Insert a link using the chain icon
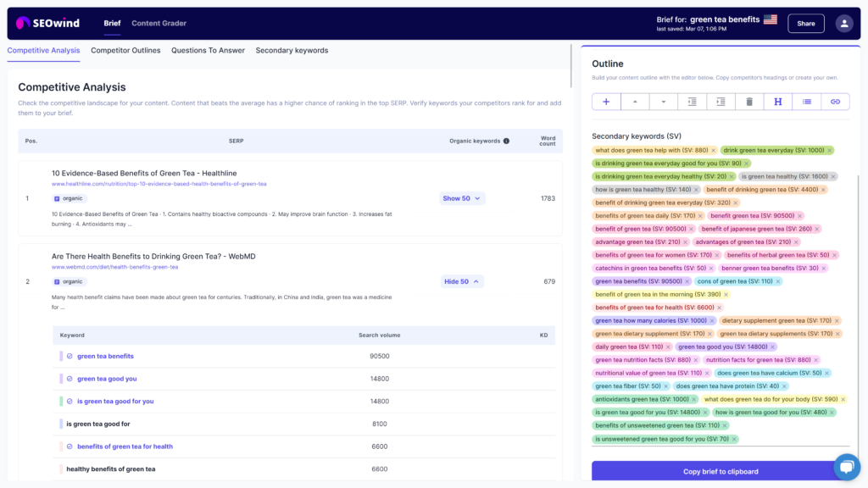 pyautogui.click(x=835, y=102)
